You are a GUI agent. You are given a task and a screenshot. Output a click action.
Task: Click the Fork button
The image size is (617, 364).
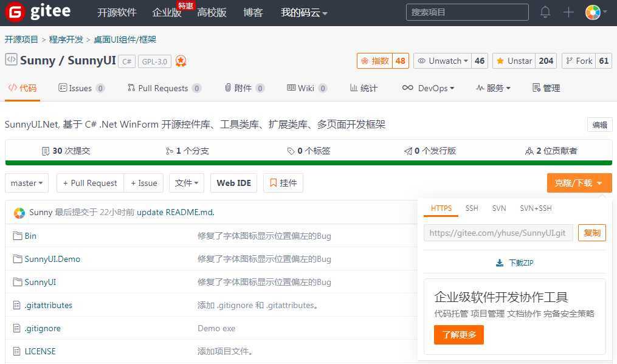coord(579,61)
